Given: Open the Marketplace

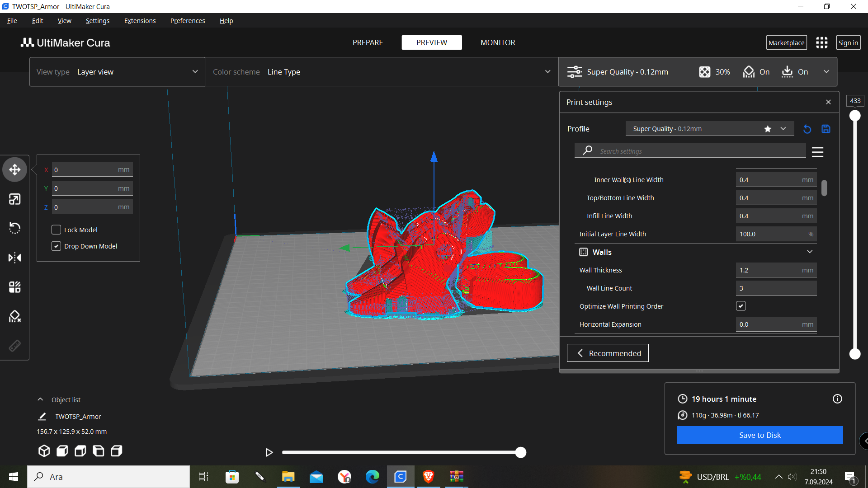Looking at the screenshot, I should coord(786,43).
